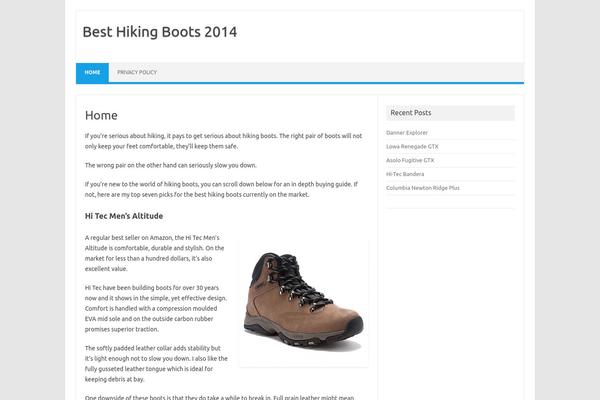
Task: Click the paragraph starting 'A regular best seller on Amazon'
Action: (x=155, y=254)
